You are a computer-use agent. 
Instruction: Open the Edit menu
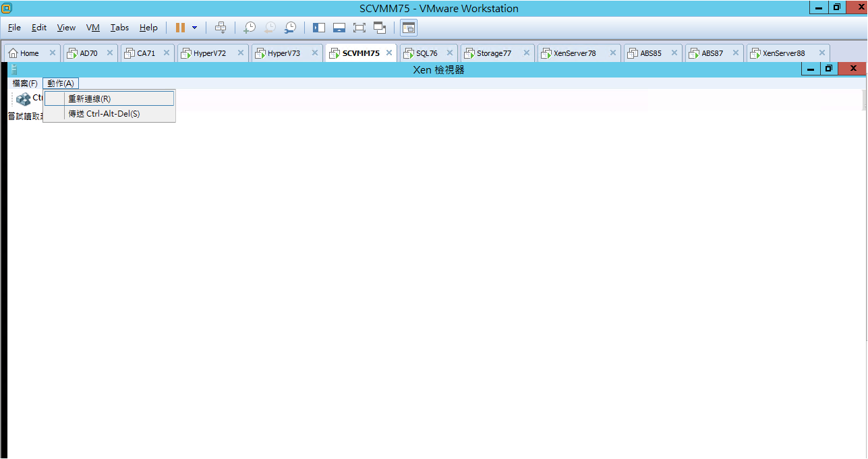point(39,28)
